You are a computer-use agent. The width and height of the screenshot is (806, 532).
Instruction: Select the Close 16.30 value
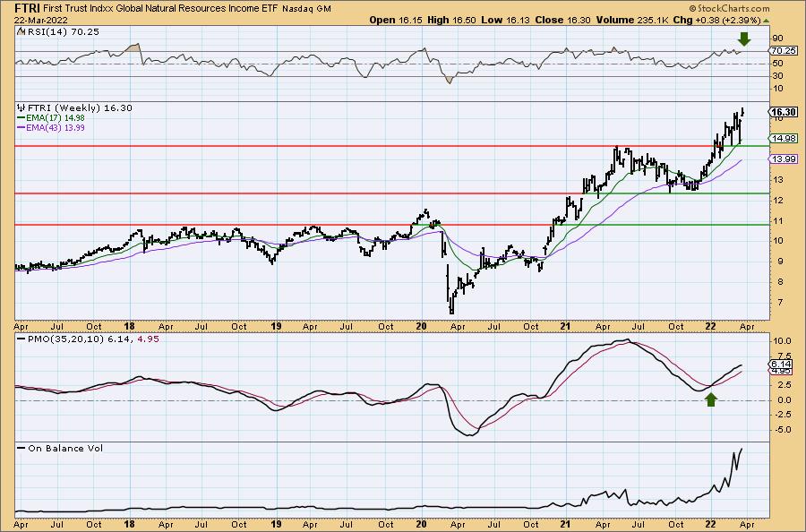point(563,20)
